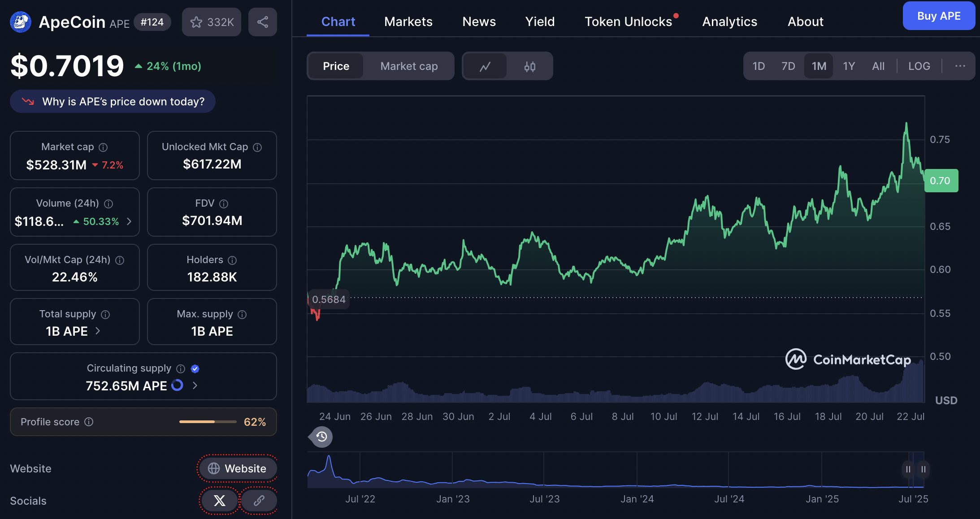Click the Volume (24h) info icon

(x=108, y=203)
